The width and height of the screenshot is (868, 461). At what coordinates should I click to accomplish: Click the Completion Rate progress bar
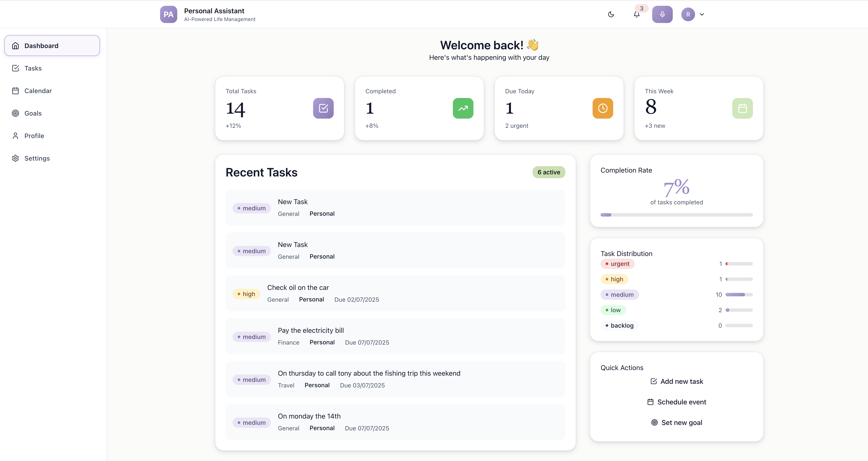pyautogui.click(x=676, y=215)
